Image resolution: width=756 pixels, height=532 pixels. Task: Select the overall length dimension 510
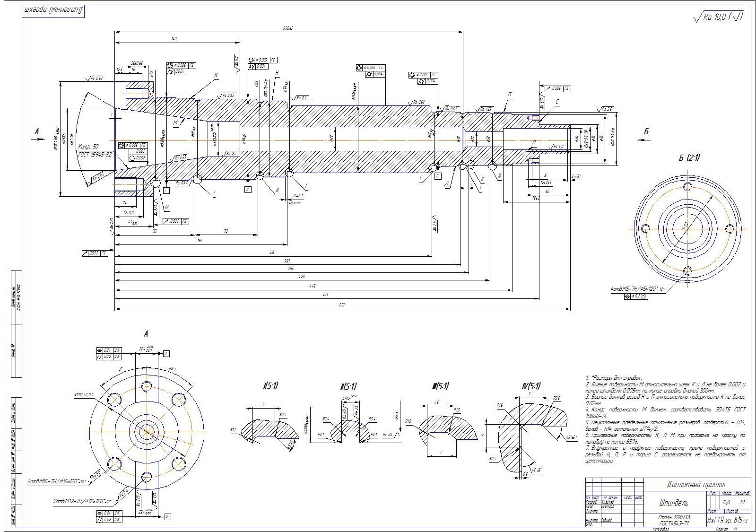pos(342,306)
